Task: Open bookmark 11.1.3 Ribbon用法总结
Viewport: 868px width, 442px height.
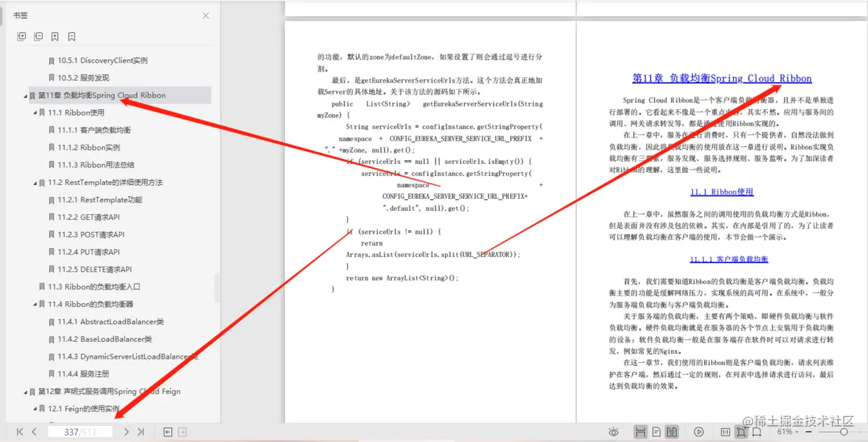Action: click(96, 165)
